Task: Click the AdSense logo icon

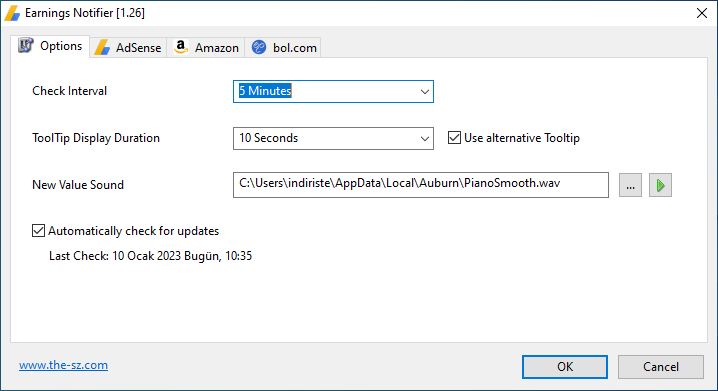Action: pos(102,48)
